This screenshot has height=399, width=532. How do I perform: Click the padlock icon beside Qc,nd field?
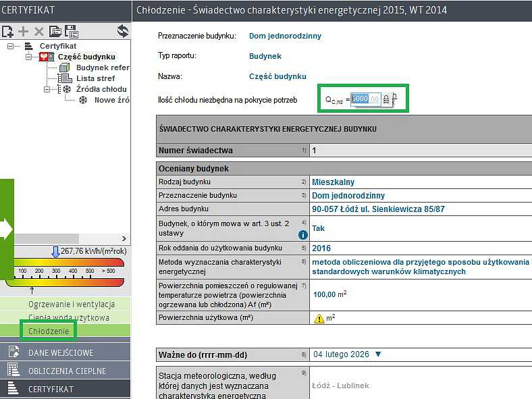pos(386,99)
